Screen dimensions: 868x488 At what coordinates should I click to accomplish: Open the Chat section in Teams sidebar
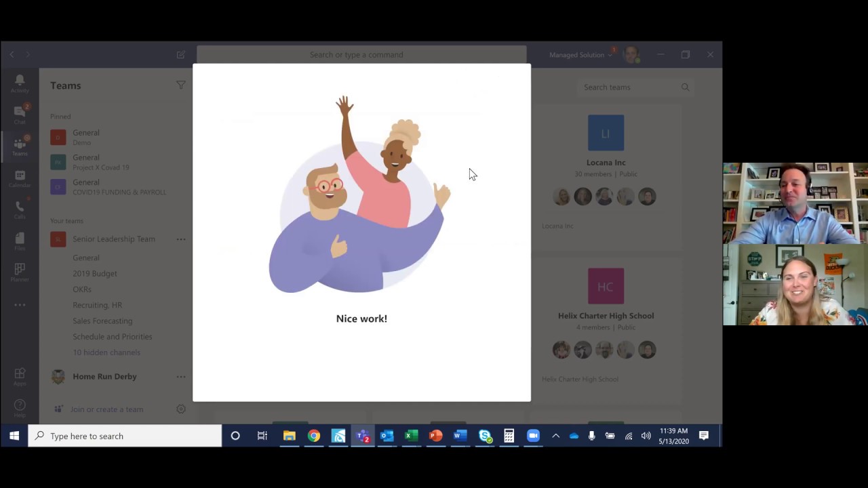20,115
